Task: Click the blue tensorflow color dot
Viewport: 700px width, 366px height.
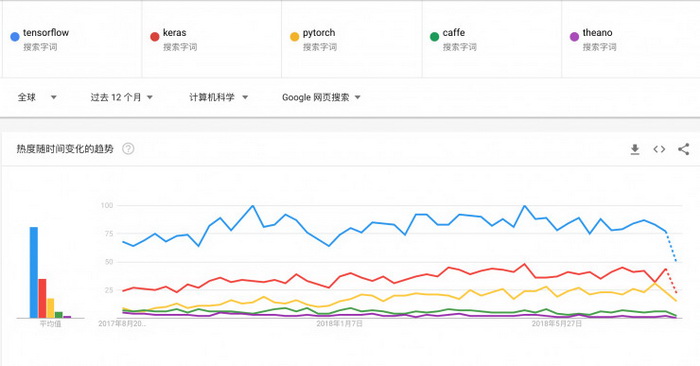Action: click(15, 37)
